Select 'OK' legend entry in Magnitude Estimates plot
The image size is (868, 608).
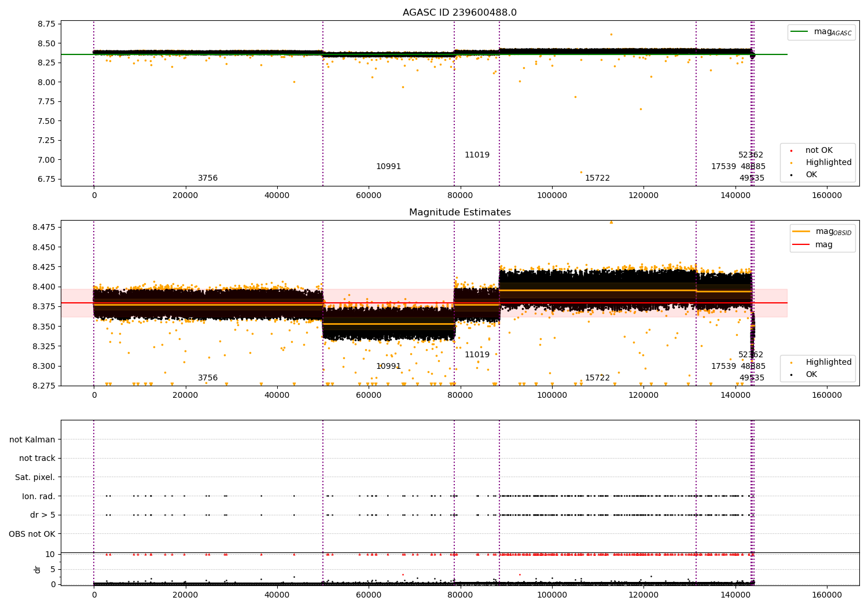pyautogui.click(x=811, y=375)
